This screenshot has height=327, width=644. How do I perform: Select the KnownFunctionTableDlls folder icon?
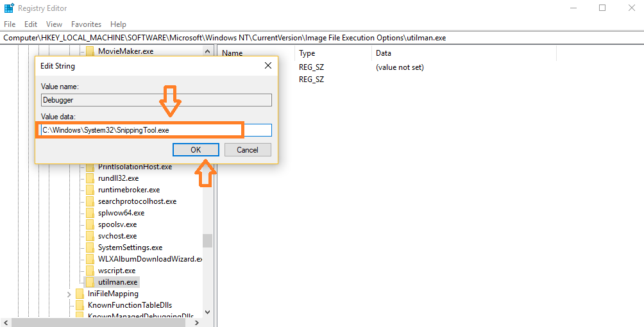click(x=80, y=305)
